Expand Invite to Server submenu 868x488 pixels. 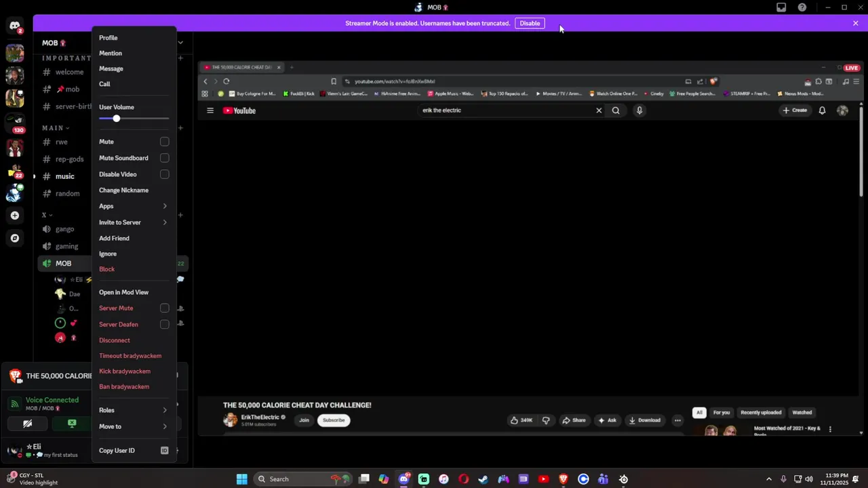click(x=165, y=222)
